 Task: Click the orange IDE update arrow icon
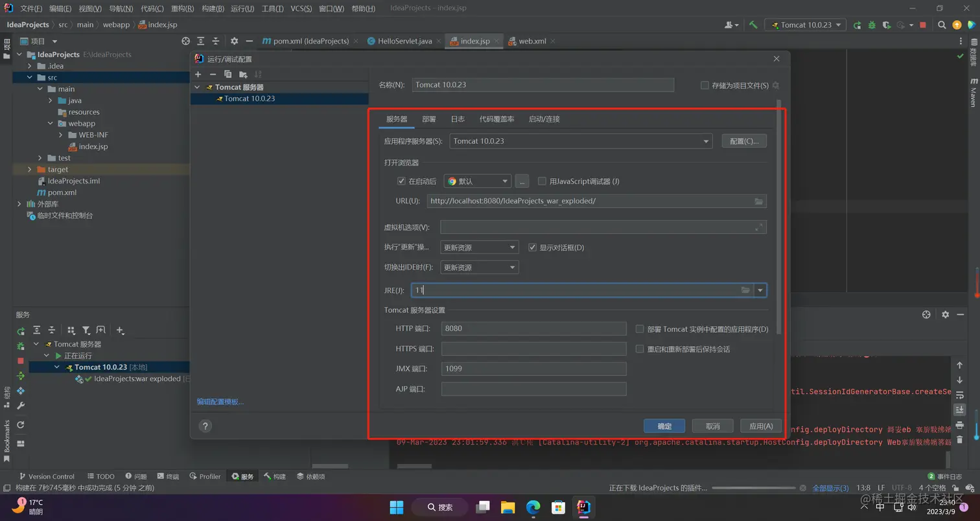(x=957, y=25)
